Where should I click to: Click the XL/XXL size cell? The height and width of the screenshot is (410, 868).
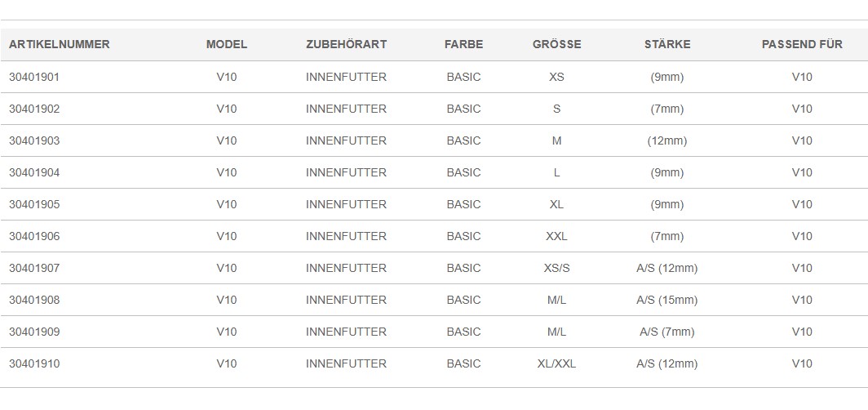tap(557, 363)
